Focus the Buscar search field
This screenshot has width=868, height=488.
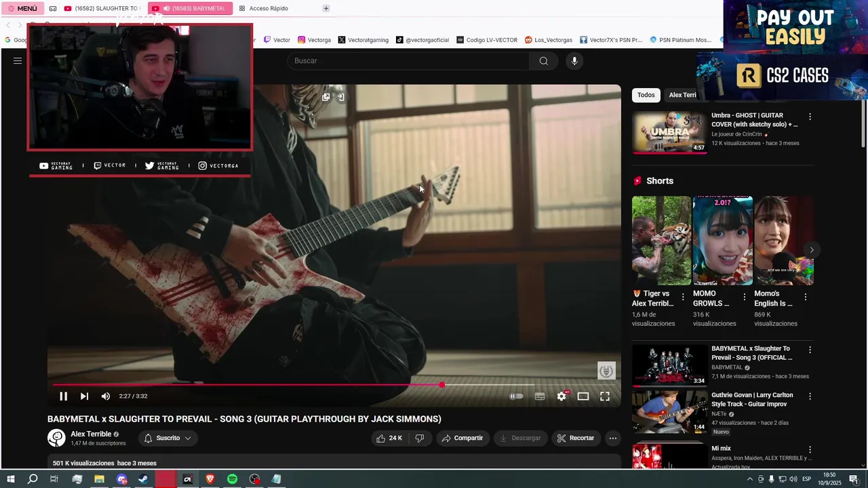coord(408,61)
